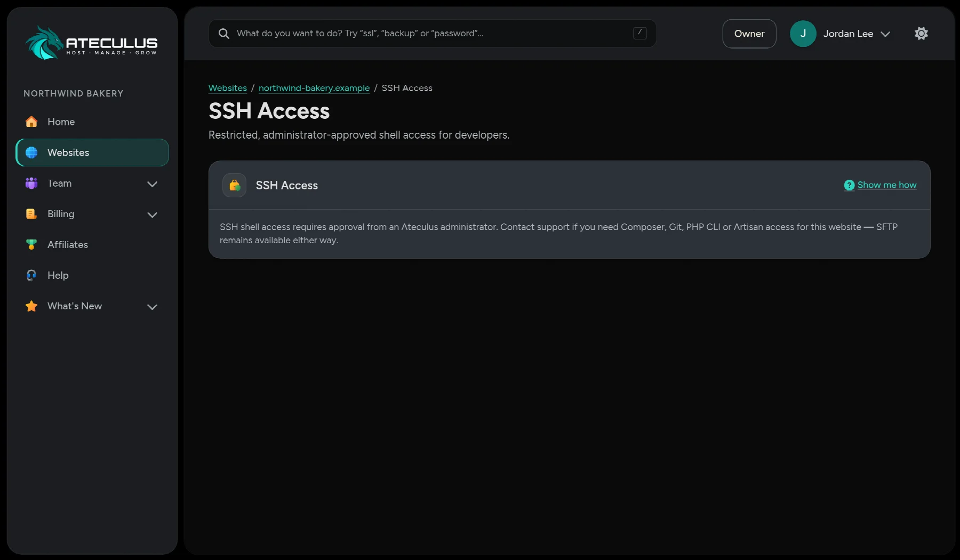Open northwind-bakery.example breadcrumb link
Viewport: 960px width, 560px height.
pos(314,88)
